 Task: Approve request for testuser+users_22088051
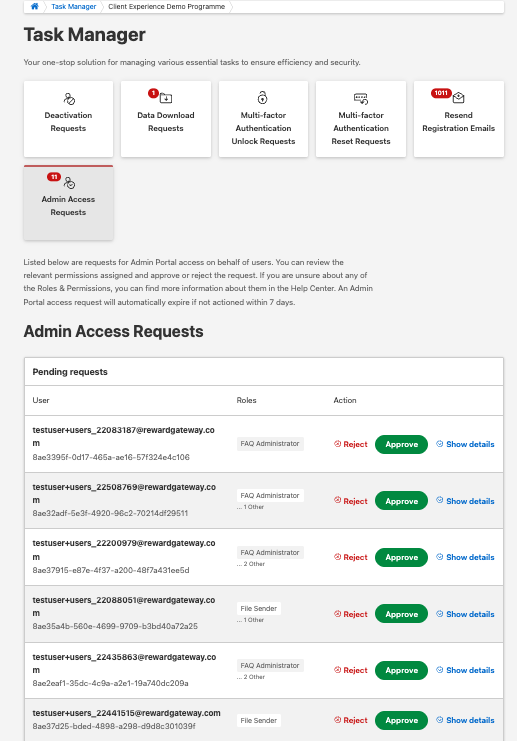[401, 614]
